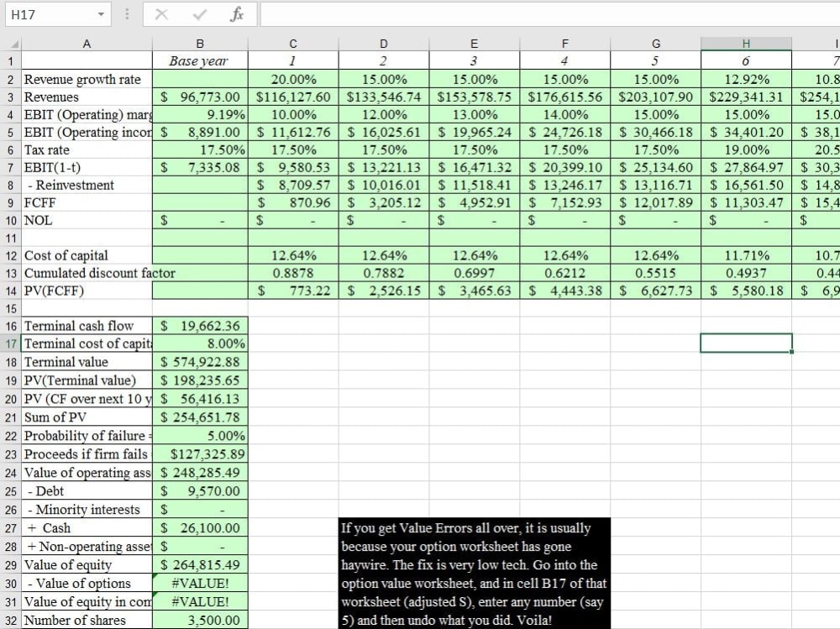Click the $870.96 FCFF cell
Viewport: 840px width, 629px height.
(x=293, y=202)
